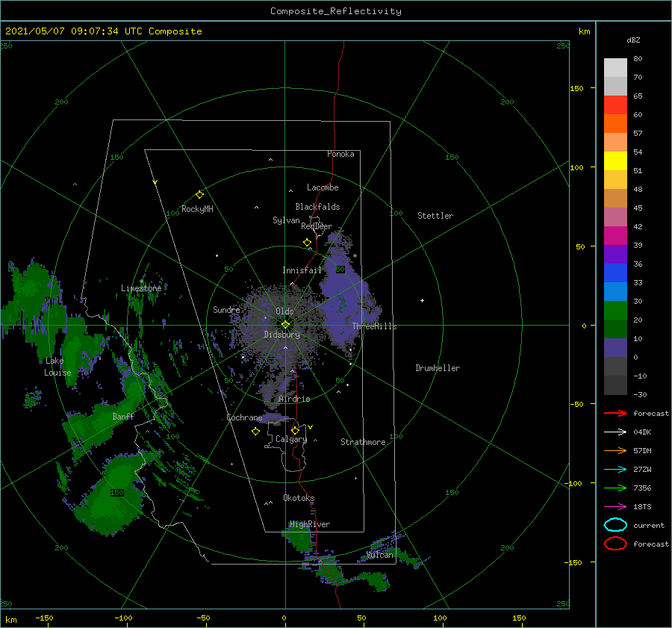Click the dBZ legend heading

point(633,40)
